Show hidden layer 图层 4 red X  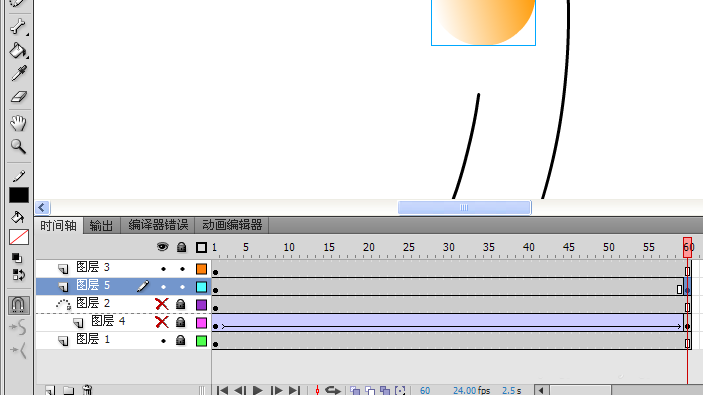(x=162, y=322)
